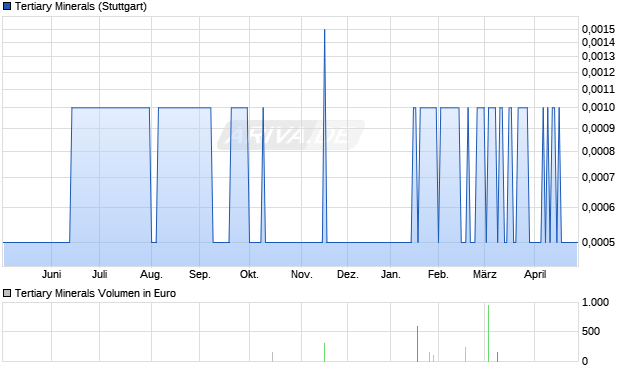Click the 0,0014 price axis label

[x=598, y=42]
